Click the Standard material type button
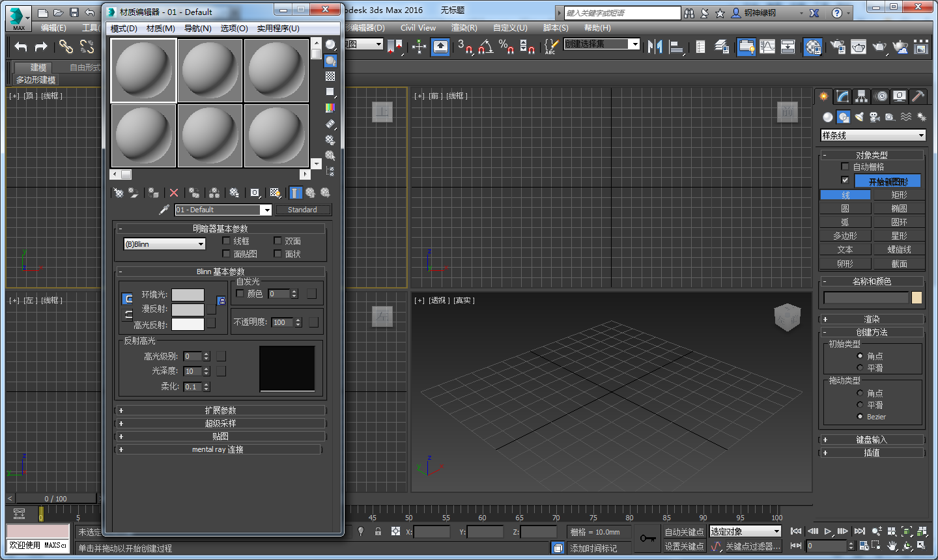Viewport: 938px width, 560px height. [x=303, y=210]
